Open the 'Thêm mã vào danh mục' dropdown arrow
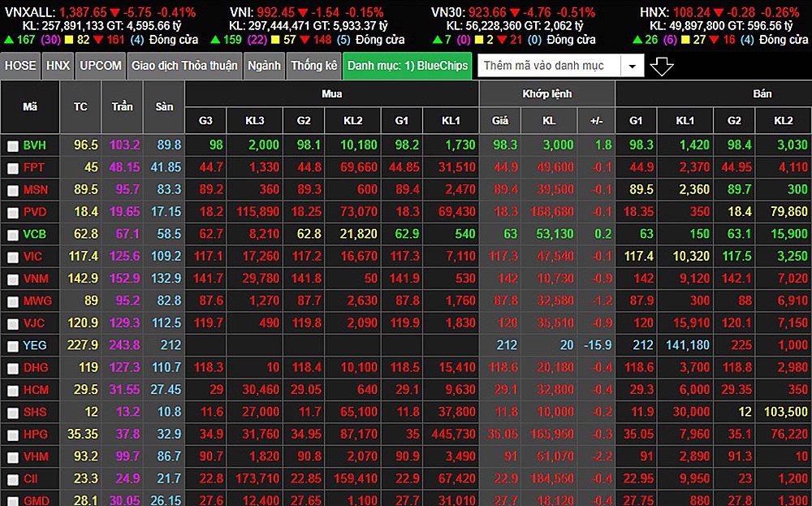The height and width of the screenshot is (506, 812). coord(633,67)
